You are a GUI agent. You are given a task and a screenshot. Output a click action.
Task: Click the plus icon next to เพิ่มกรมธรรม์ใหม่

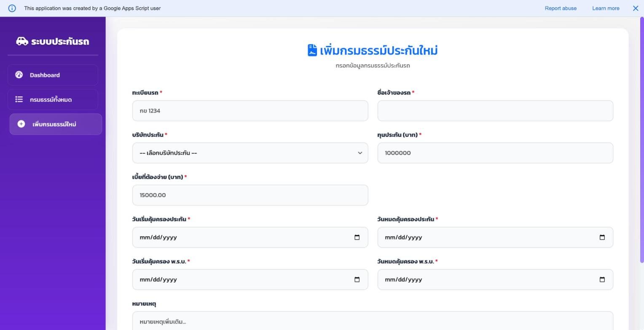(x=21, y=124)
